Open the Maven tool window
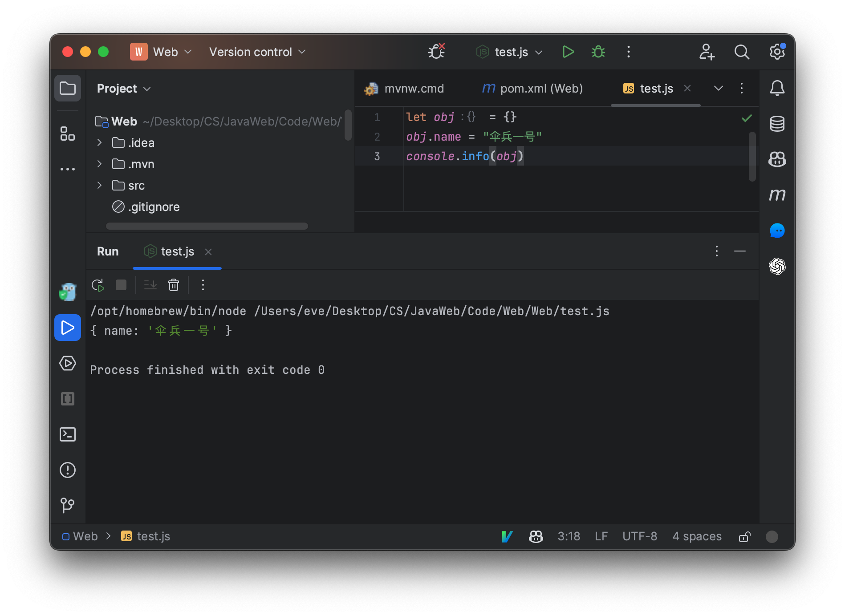 pos(777,195)
